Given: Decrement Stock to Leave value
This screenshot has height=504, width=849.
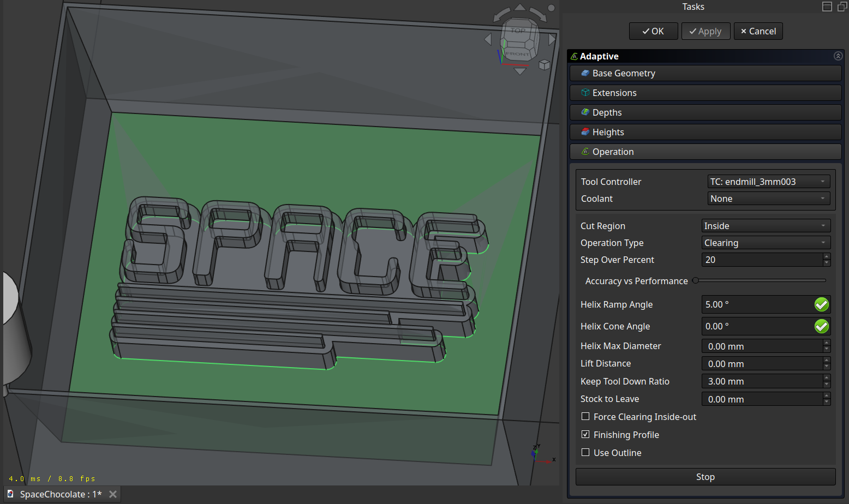Looking at the screenshot, I should click(827, 402).
